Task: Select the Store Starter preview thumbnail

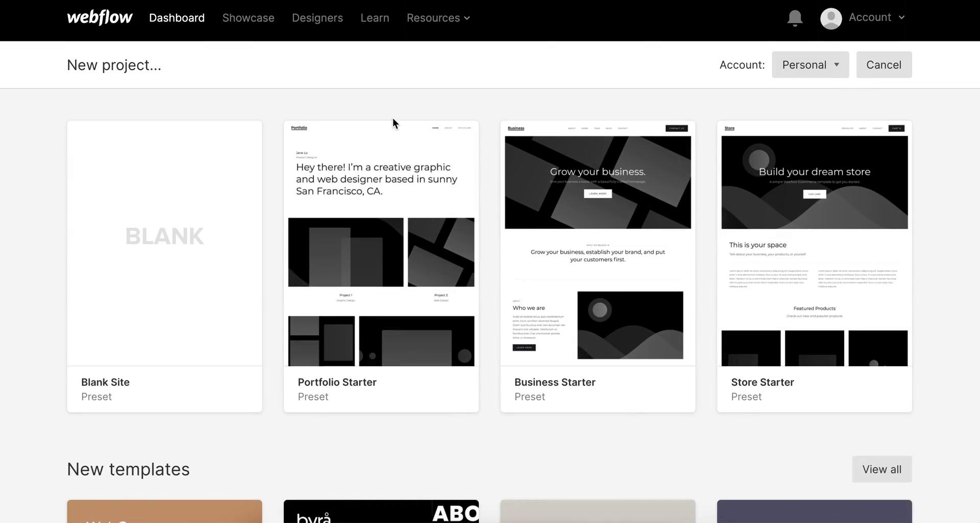Action: pos(814,243)
